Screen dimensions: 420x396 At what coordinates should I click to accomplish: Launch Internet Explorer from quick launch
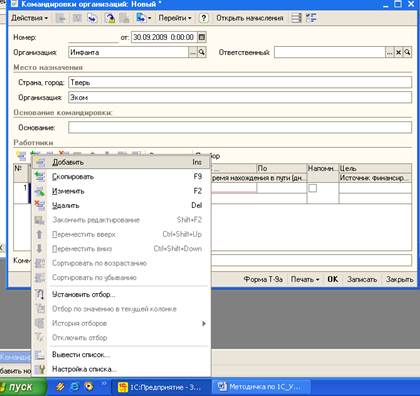coord(74,387)
